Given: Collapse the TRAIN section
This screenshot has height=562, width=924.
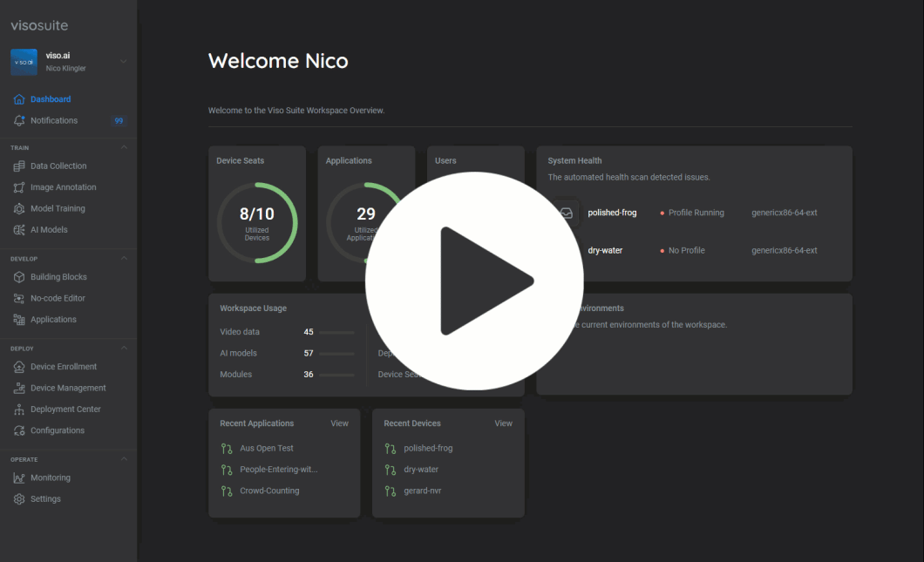Looking at the screenshot, I should [x=124, y=147].
